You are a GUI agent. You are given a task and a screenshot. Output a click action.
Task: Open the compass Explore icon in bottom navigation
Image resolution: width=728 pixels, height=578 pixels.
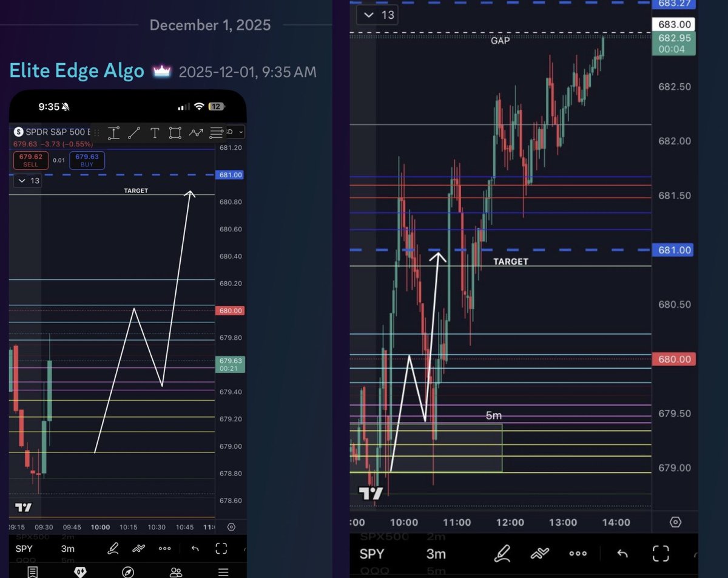129,571
